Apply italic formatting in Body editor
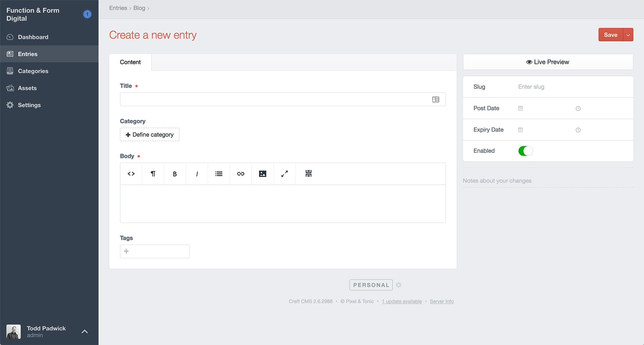The height and width of the screenshot is (345, 644). (197, 174)
